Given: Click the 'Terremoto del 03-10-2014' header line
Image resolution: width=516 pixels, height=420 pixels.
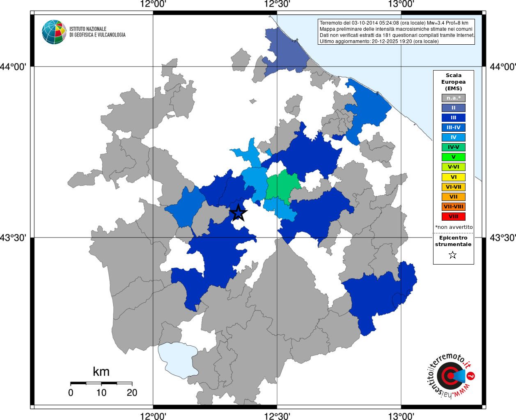Looking at the screenshot, I should click(394, 23).
